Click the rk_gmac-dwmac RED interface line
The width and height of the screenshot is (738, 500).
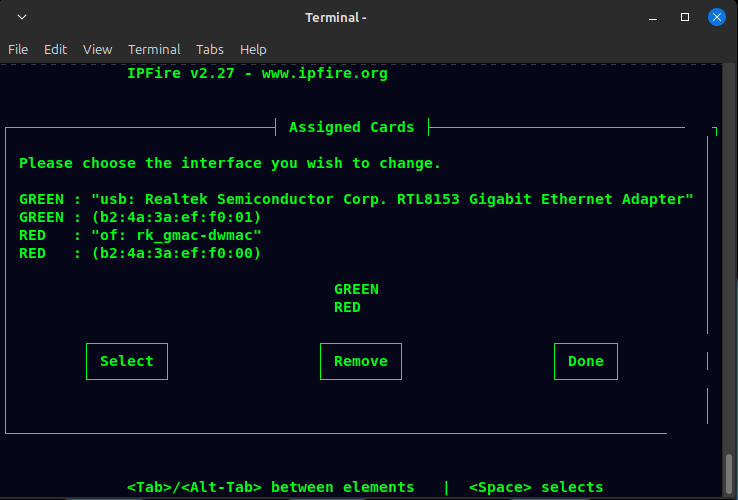click(x=175, y=235)
